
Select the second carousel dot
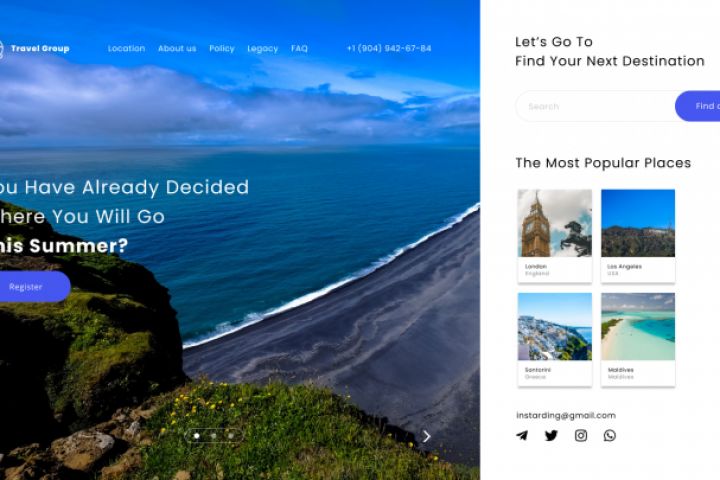click(214, 435)
